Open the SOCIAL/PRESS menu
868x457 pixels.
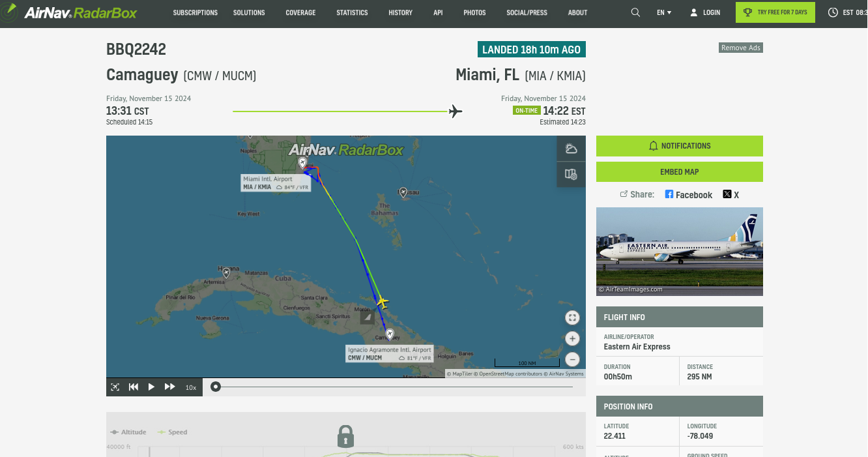tap(527, 12)
